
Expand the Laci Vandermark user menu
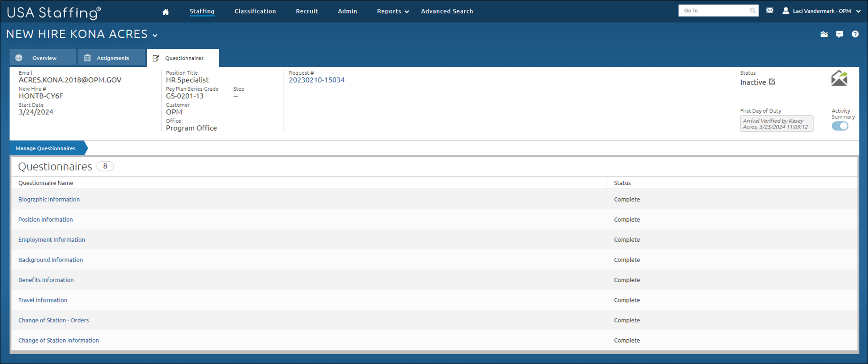(858, 11)
